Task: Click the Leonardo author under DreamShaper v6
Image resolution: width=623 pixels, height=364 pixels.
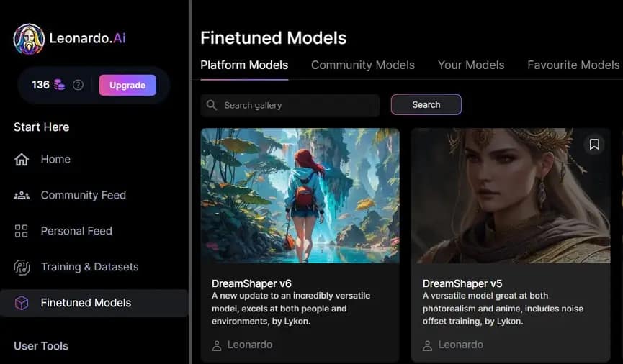Action: click(249, 345)
